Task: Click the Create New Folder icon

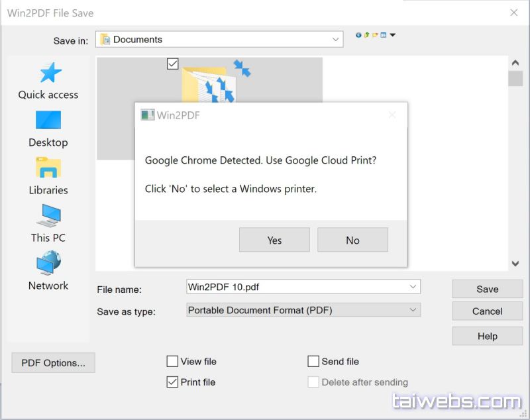Action: (x=375, y=35)
